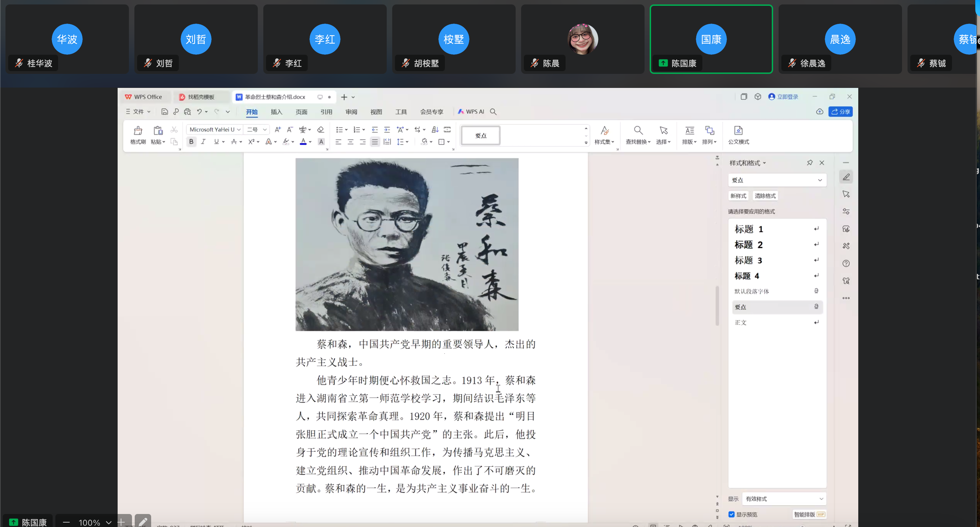Image resolution: width=980 pixels, height=527 pixels.
Task: Pin the 样式和格式 panel
Action: click(x=810, y=162)
